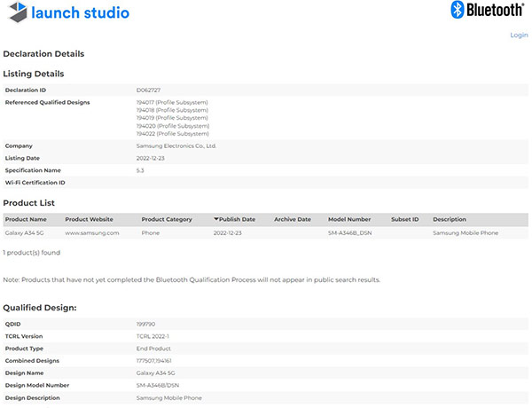Click the 2022-12-23 publish date cell
The height and width of the screenshot is (408, 532).
227,233
